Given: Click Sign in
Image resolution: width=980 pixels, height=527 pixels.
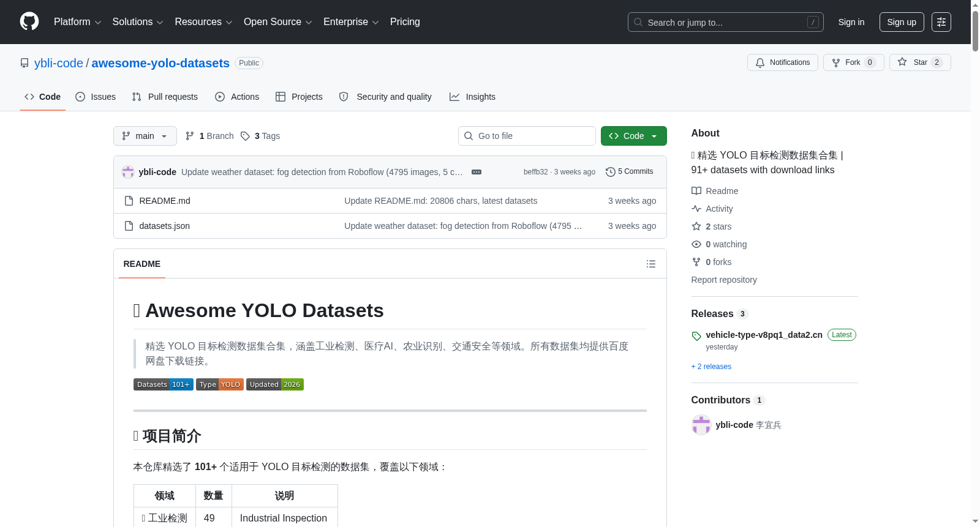Looking at the screenshot, I should coord(851,22).
